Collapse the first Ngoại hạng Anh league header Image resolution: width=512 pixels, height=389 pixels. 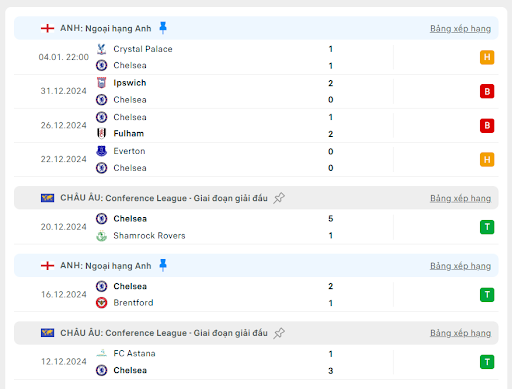[256, 28]
